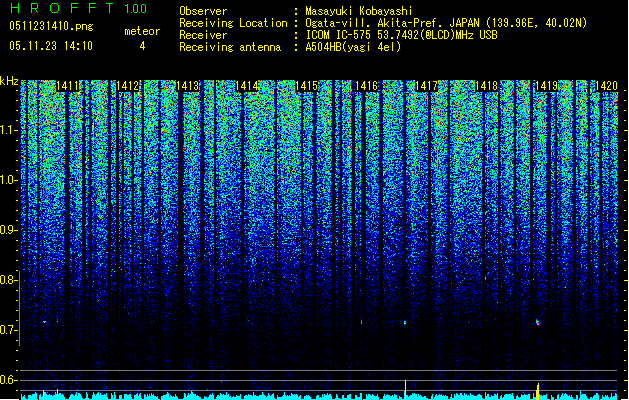Click the 1412 time marker
This screenshot has height=400, width=629.
click(x=128, y=86)
